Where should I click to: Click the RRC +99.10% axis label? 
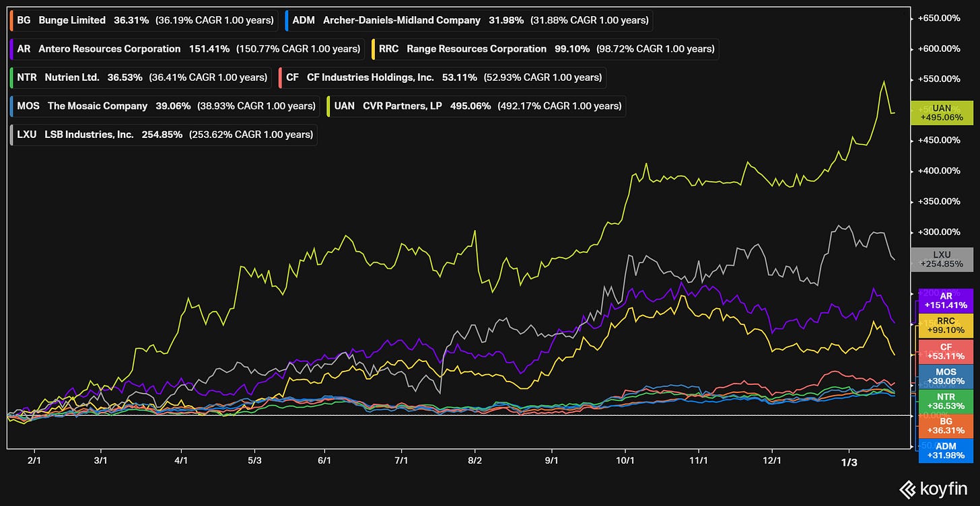pos(946,326)
